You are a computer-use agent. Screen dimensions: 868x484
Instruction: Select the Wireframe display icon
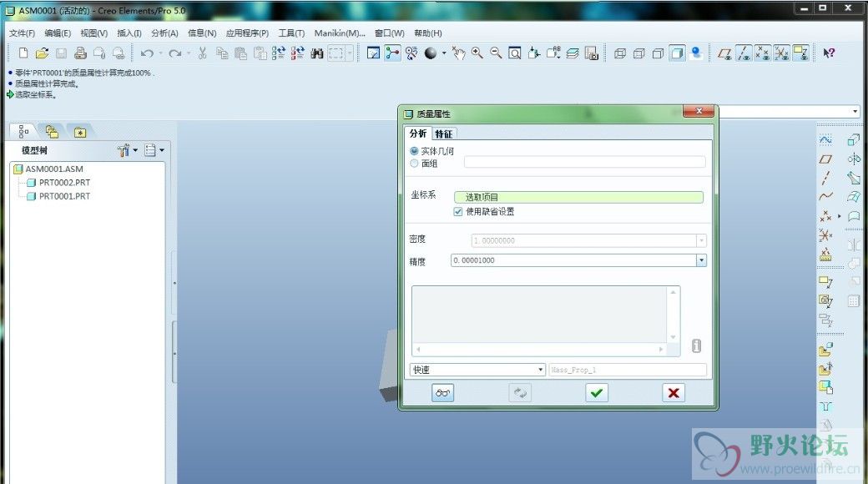(620, 53)
